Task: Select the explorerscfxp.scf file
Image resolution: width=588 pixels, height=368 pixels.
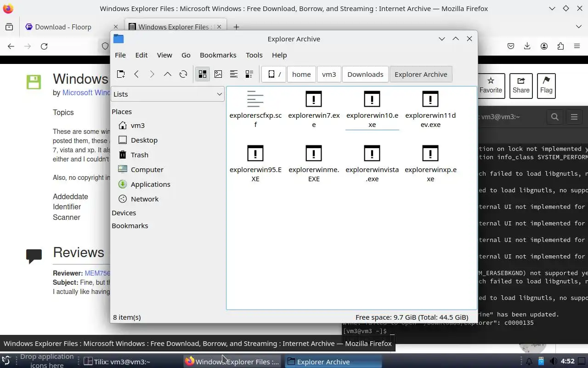Action: coord(255,109)
